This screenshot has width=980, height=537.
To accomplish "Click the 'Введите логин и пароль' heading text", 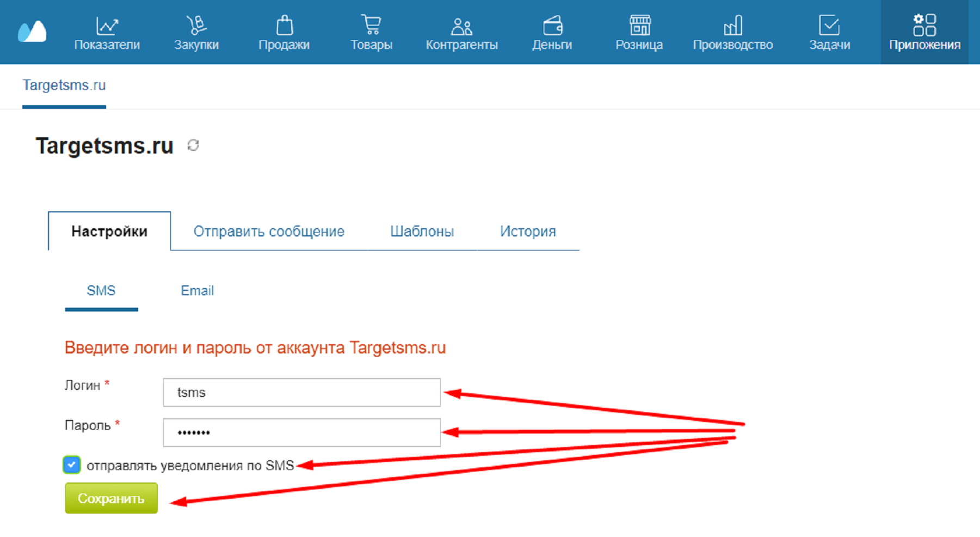I will click(255, 348).
